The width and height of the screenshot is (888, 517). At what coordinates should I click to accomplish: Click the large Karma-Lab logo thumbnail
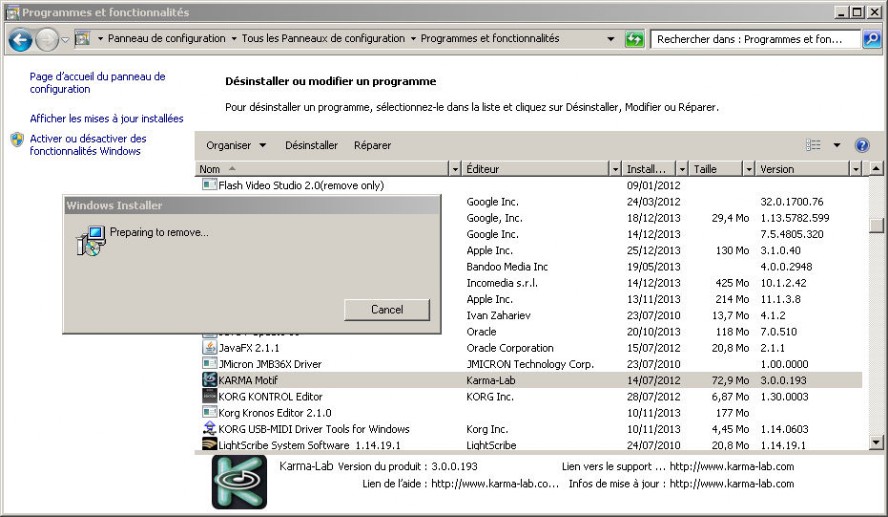tap(239, 482)
